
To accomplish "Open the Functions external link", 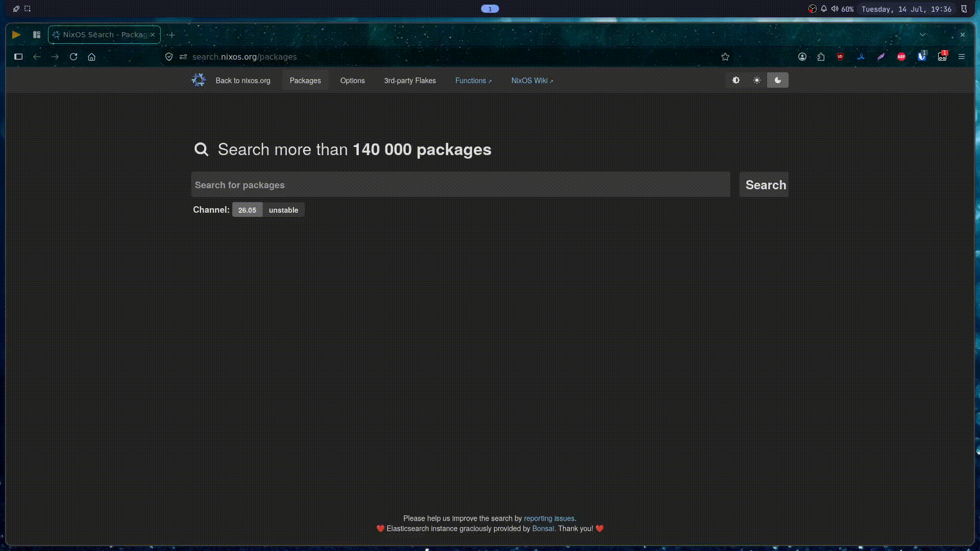I will tap(473, 81).
